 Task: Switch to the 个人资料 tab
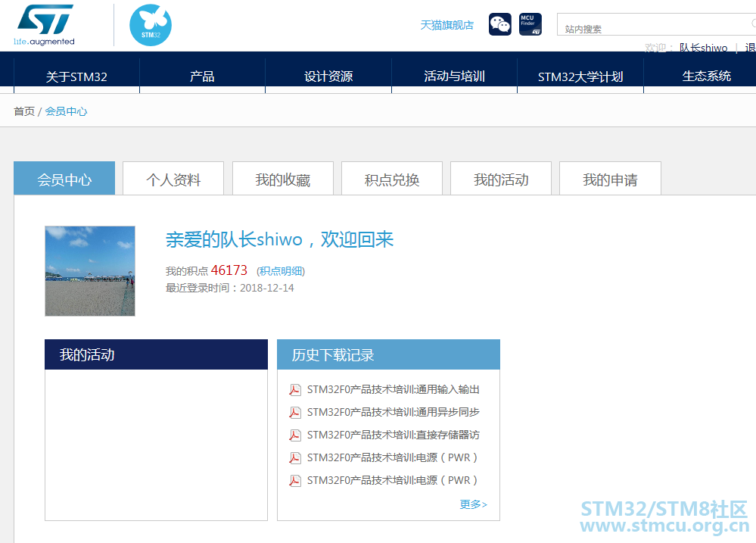pos(173,179)
